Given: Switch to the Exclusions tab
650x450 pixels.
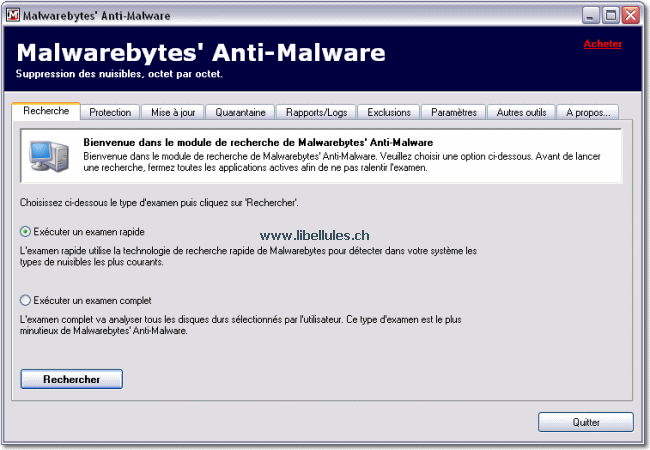Looking at the screenshot, I should [x=389, y=112].
